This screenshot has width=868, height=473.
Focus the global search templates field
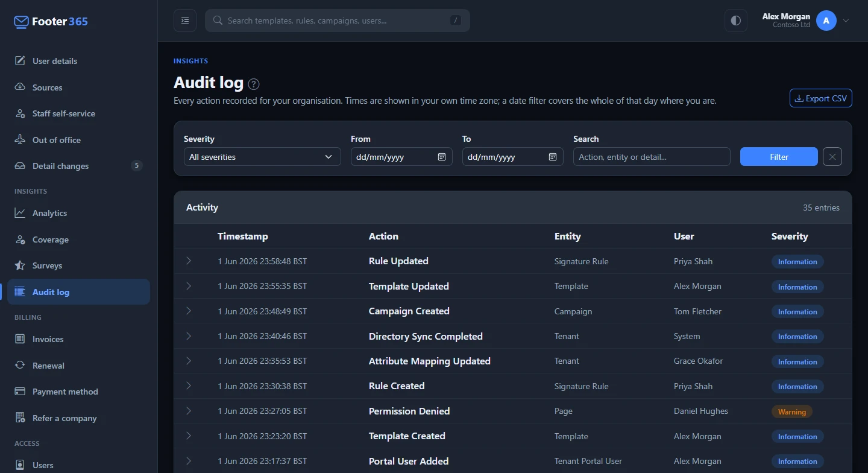(338, 21)
